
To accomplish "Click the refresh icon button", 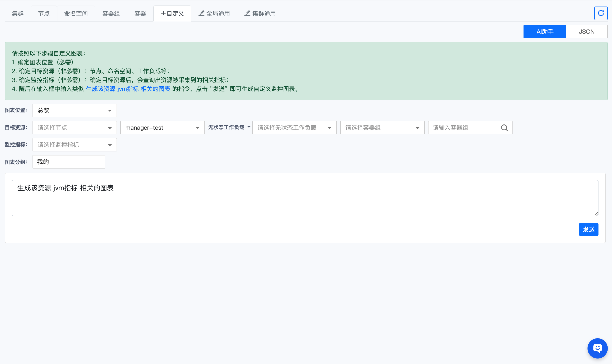I will tap(601, 13).
